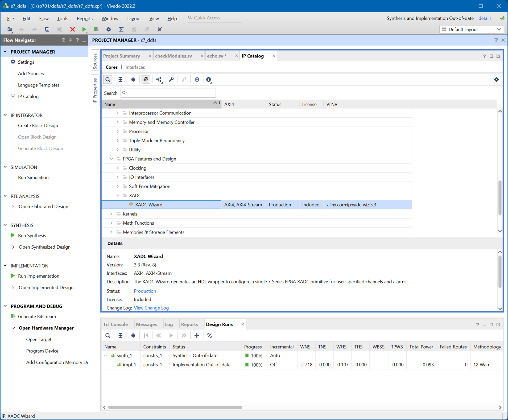Image resolution: width=508 pixels, height=420 pixels.
Task: Collapse IP INTEGRATOR section
Action: click(x=5, y=115)
